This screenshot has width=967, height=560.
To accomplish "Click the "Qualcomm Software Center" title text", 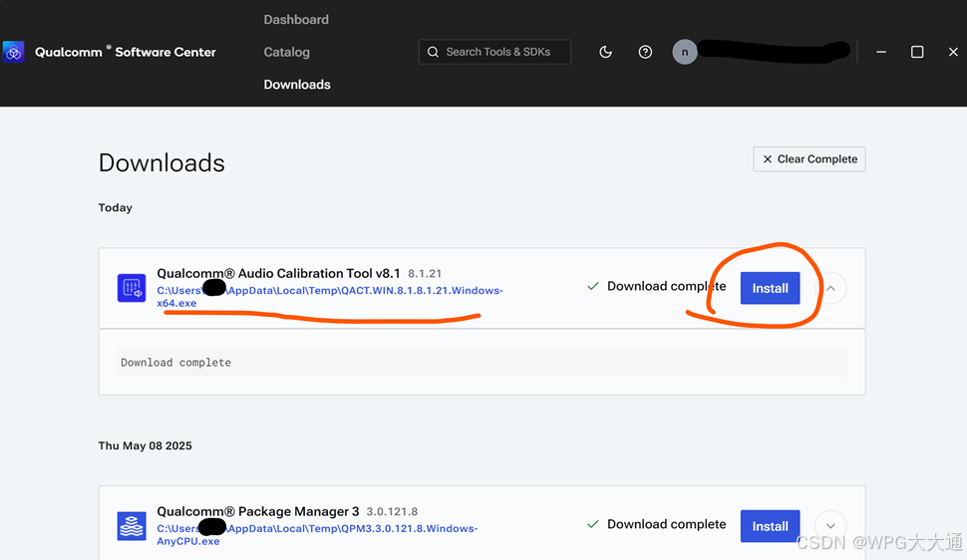I will pos(126,52).
